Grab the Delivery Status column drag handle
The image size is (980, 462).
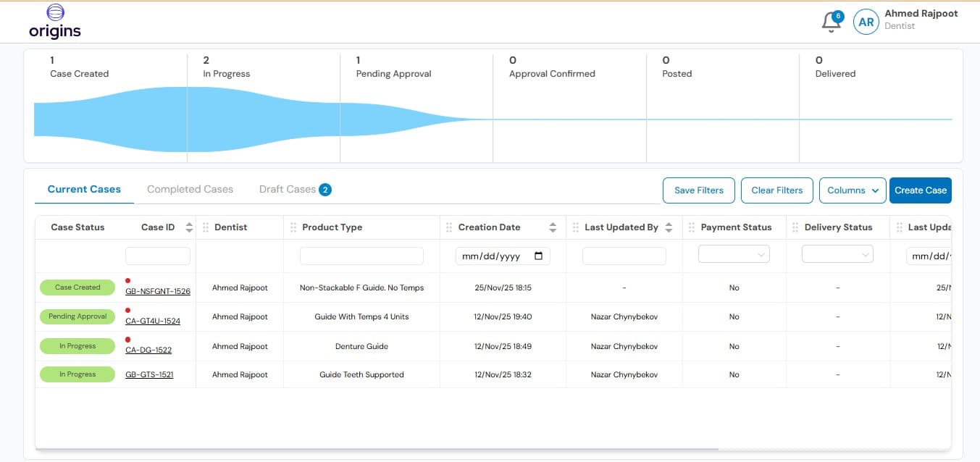pyautogui.click(x=795, y=227)
